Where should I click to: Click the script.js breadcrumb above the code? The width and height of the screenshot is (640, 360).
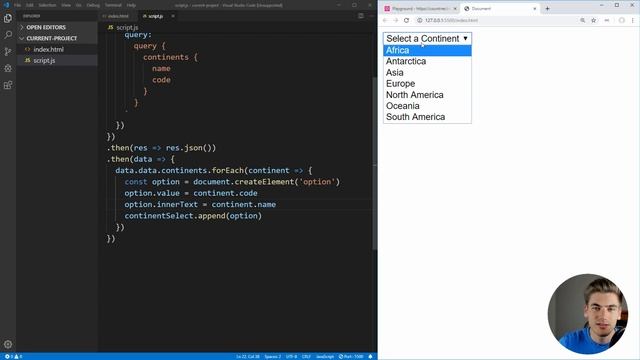pos(123,27)
